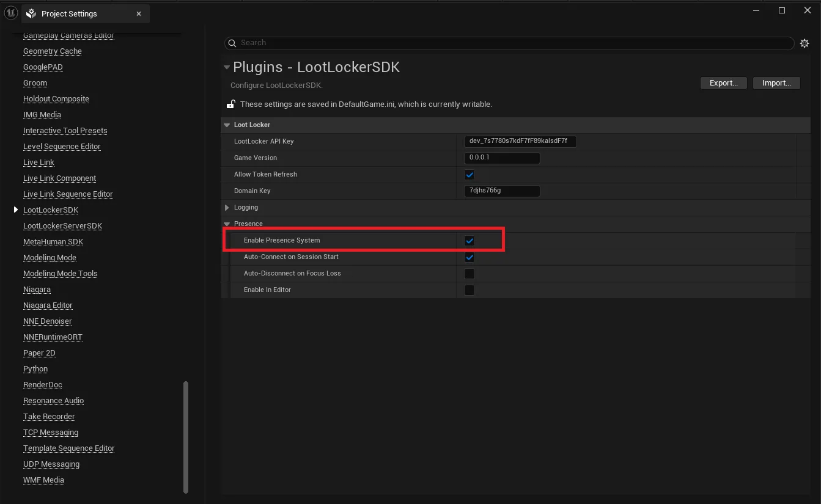Enable Auto-Disconnect on Focus Loss
The width and height of the screenshot is (821, 504).
(x=469, y=274)
